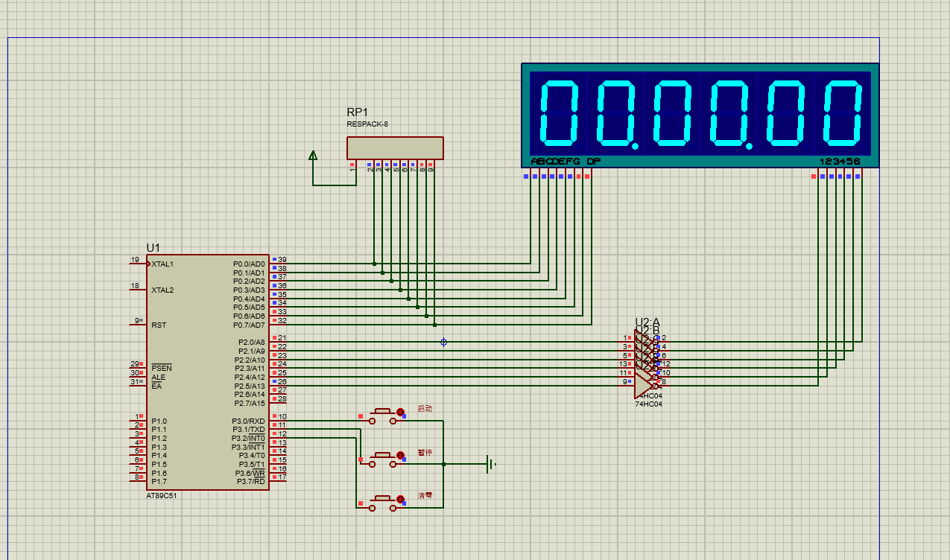Click the decimal point after second digit
The image size is (950, 560).
click(636, 146)
